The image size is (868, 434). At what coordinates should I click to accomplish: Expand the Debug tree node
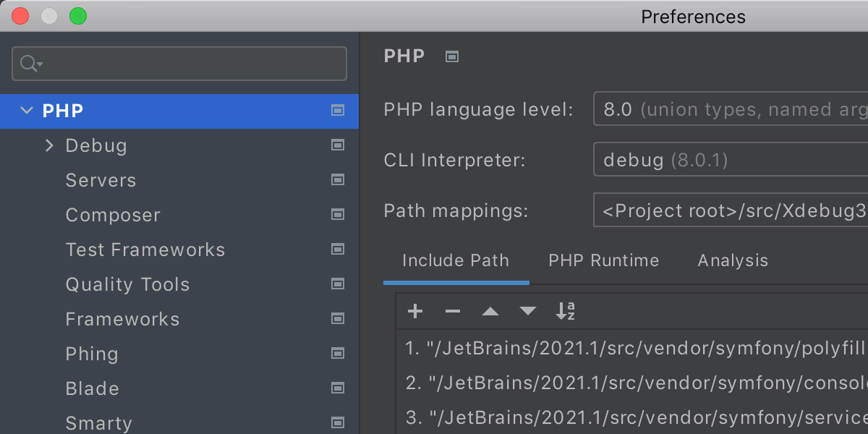tap(49, 145)
